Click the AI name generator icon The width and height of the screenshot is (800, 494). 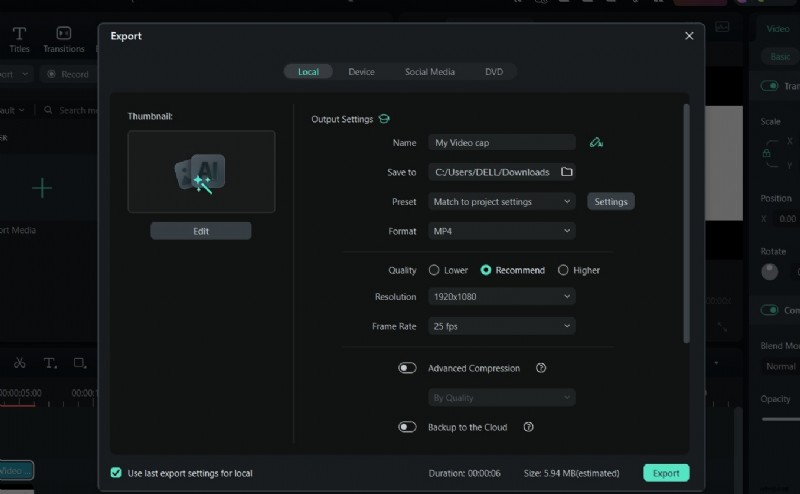596,143
